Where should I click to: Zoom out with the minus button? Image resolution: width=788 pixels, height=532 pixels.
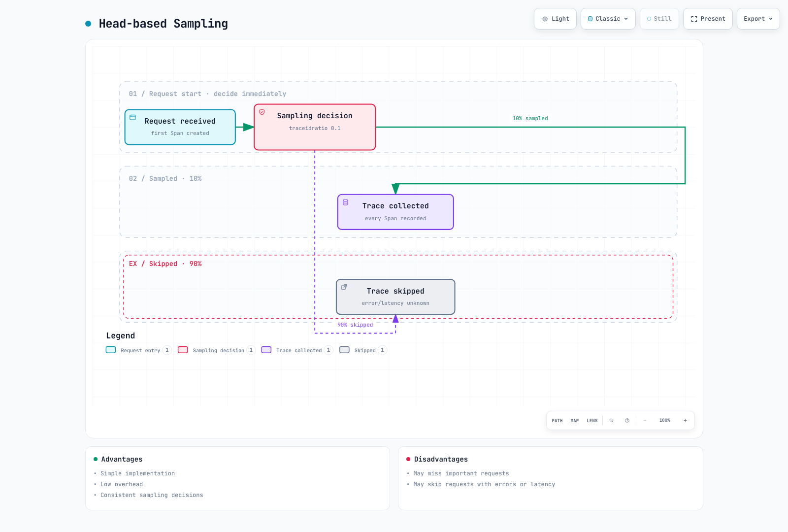[x=645, y=421]
